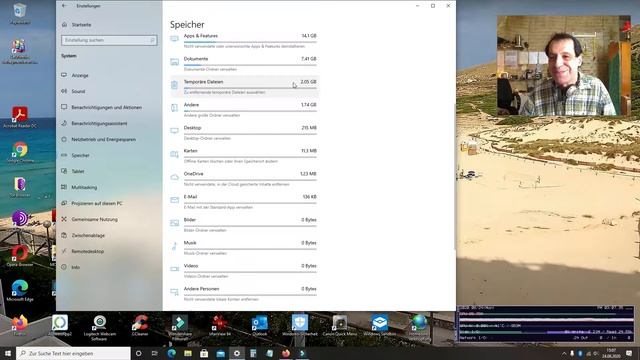Viewport: 640px width, 360px height.
Task: Go back using the Einstellungen back arrow
Action: 64,6
